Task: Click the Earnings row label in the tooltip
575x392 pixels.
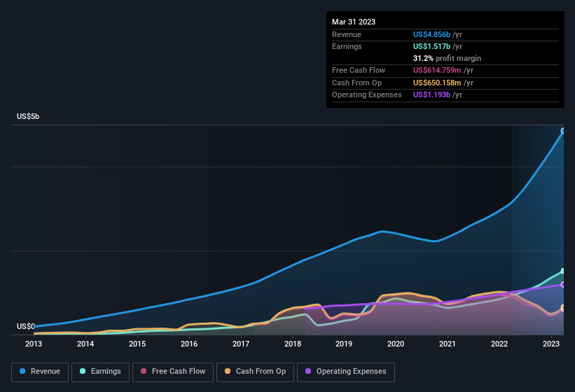Action: 347,46
